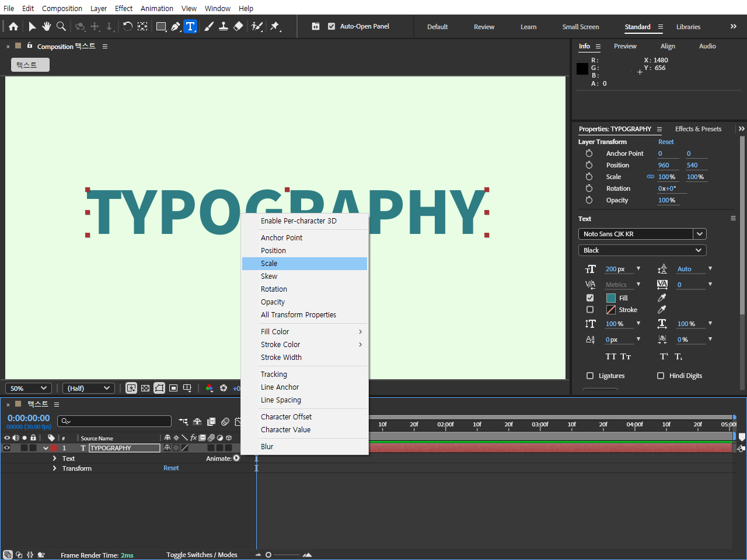Go to the Home screen icon
Viewport: 747px width, 560px height.
13,26
